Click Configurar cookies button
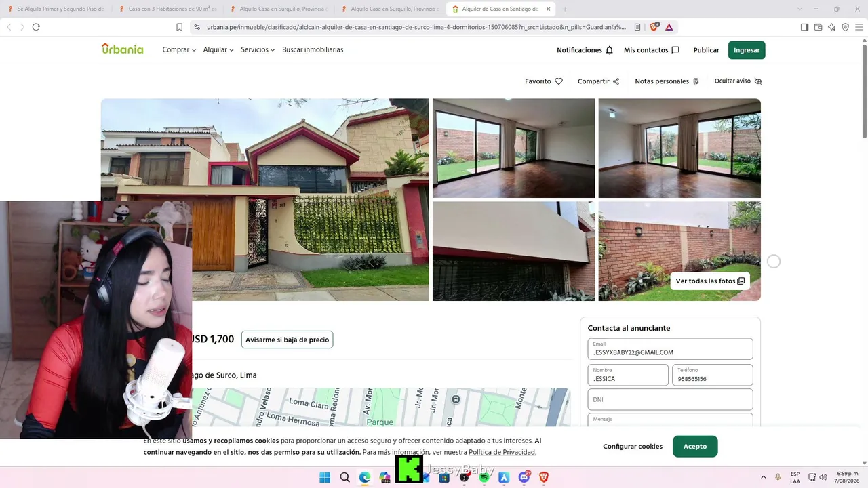This screenshot has height=488, width=868. tap(633, 447)
